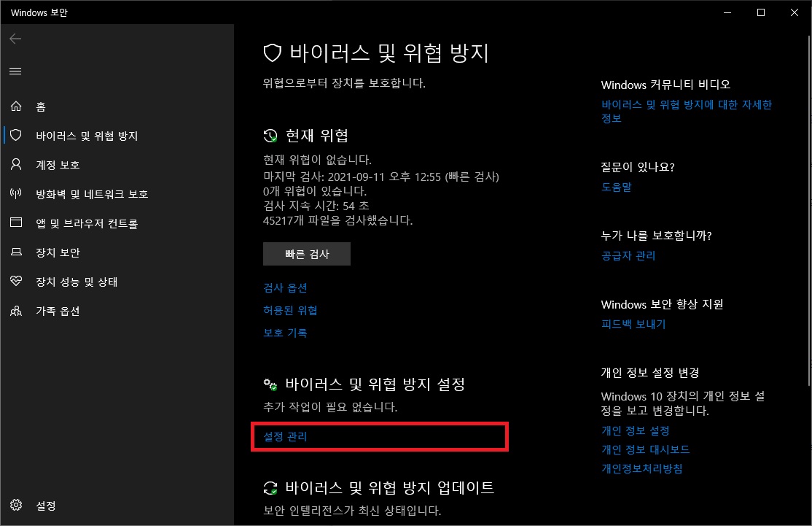Maximize the Windows 보안 window
Screen dimensions: 812x526
click(761, 12)
